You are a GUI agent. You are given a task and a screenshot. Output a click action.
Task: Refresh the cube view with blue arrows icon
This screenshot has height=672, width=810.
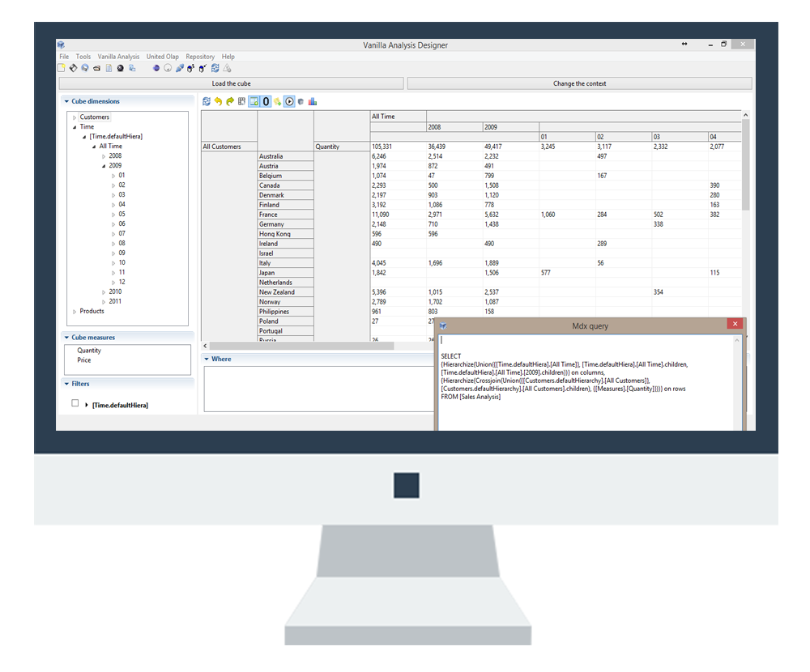pyautogui.click(x=207, y=102)
